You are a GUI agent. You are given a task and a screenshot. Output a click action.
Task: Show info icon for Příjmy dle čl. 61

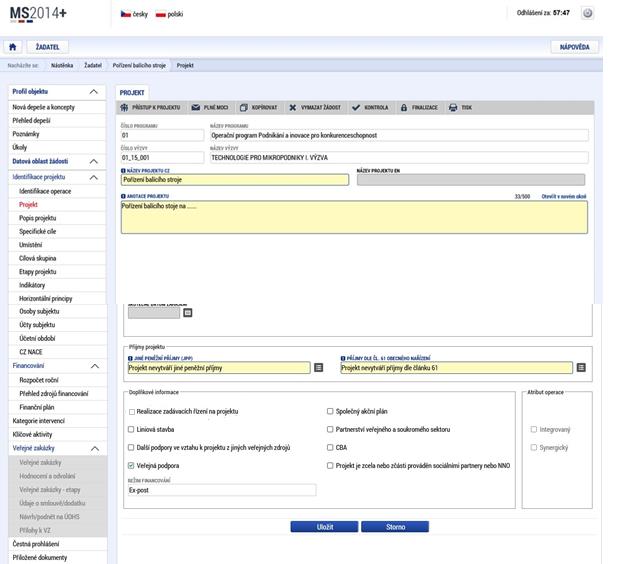343,358
